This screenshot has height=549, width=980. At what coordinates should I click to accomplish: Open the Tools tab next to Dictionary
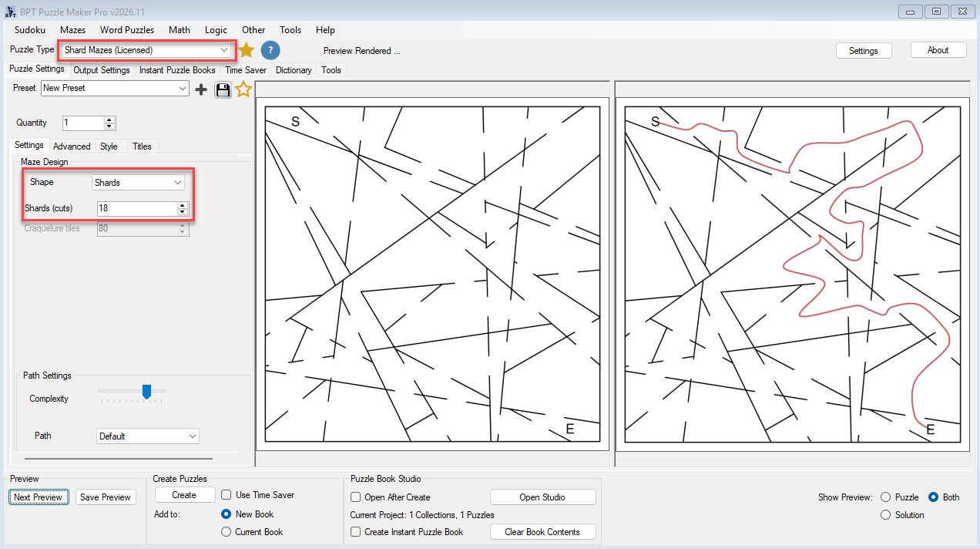pyautogui.click(x=331, y=70)
